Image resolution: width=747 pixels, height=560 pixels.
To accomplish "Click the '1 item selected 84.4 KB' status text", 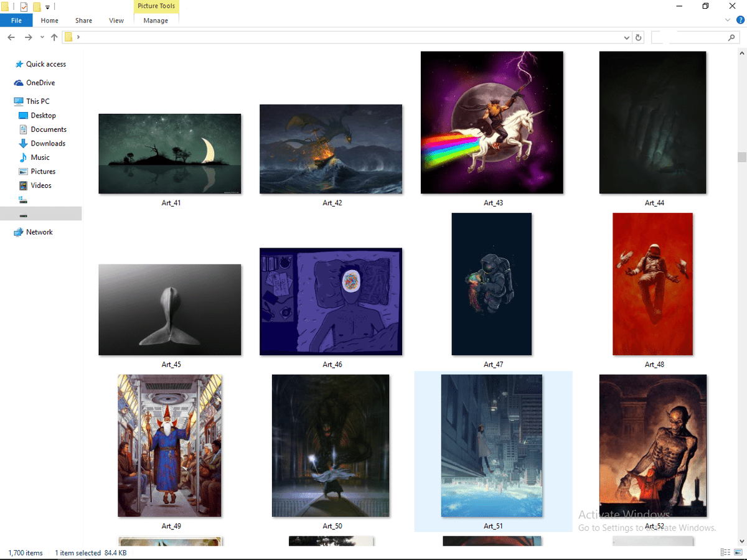I will coord(91,553).
